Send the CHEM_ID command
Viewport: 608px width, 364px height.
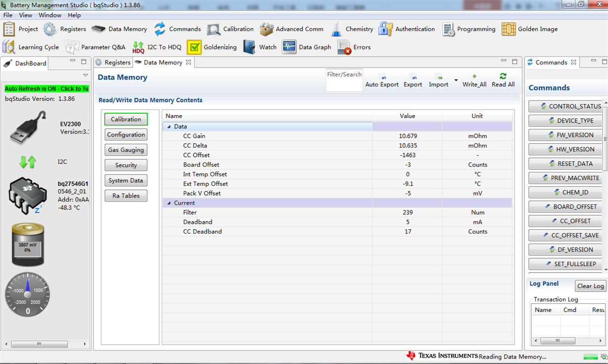[565, 192]
